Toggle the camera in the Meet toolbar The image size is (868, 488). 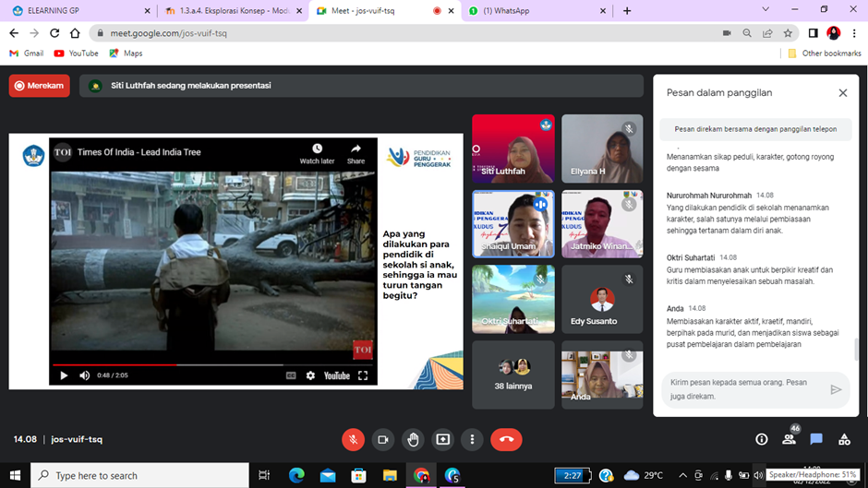point(383,439)
